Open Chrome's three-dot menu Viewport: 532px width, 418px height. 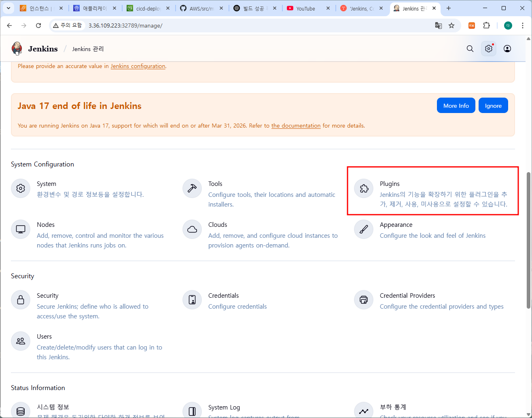tap(523, 26)
